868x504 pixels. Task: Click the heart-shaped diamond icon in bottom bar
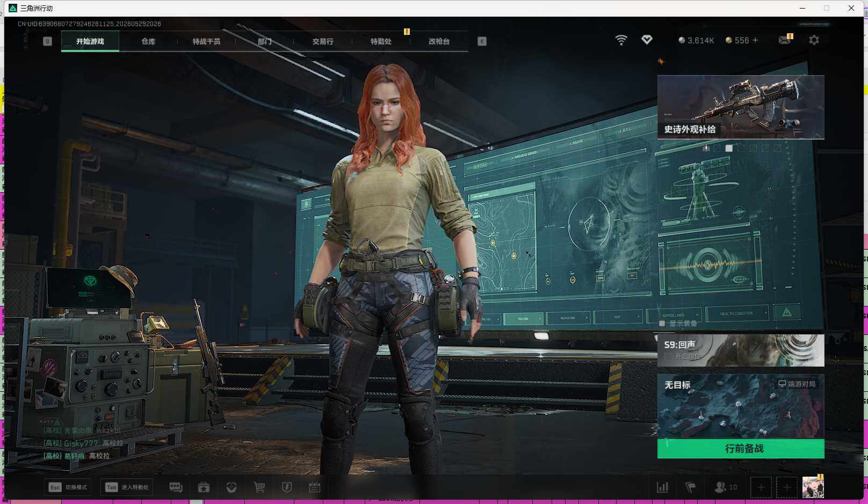[x=232, y=487]
